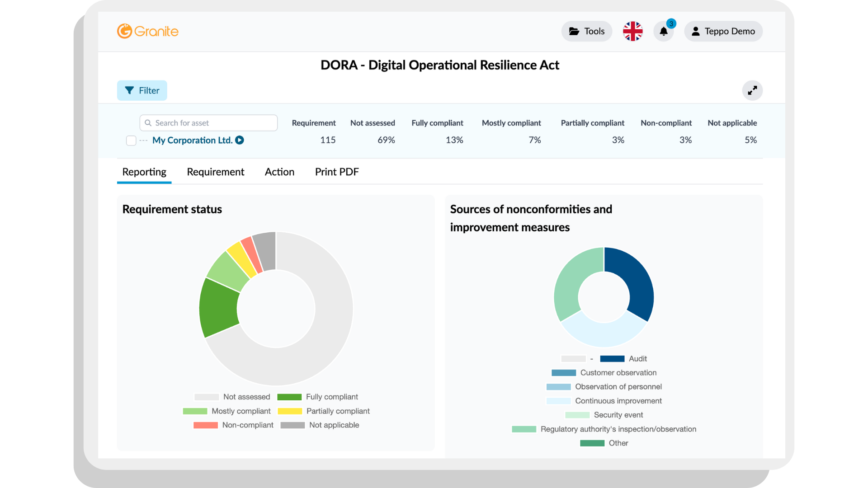Toggle Fully compliant legend swatch
The image size is (868, 488).
tap(289, 397)
